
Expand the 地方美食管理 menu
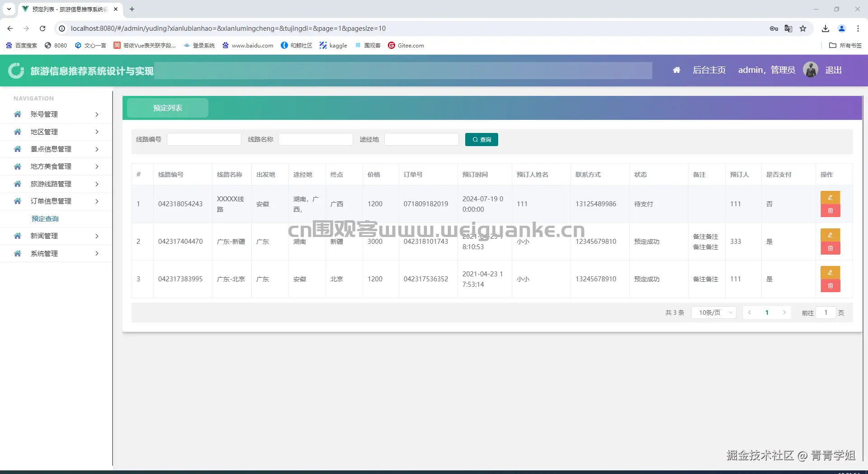pos(56,166)
